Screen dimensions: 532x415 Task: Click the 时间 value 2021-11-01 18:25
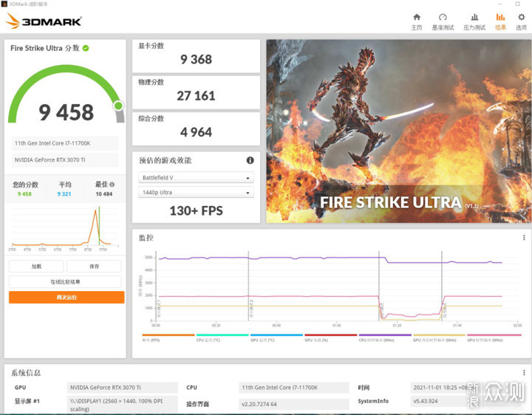tap(465, 388)
